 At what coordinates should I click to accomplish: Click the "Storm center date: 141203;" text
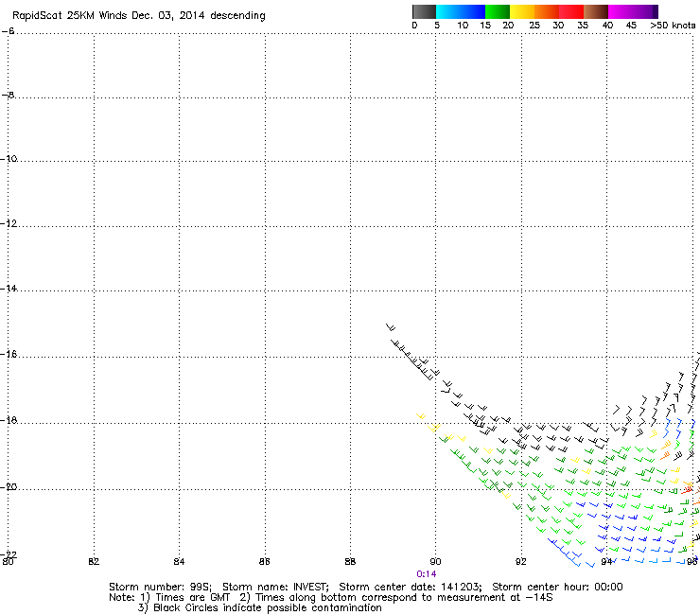point(411,587)
